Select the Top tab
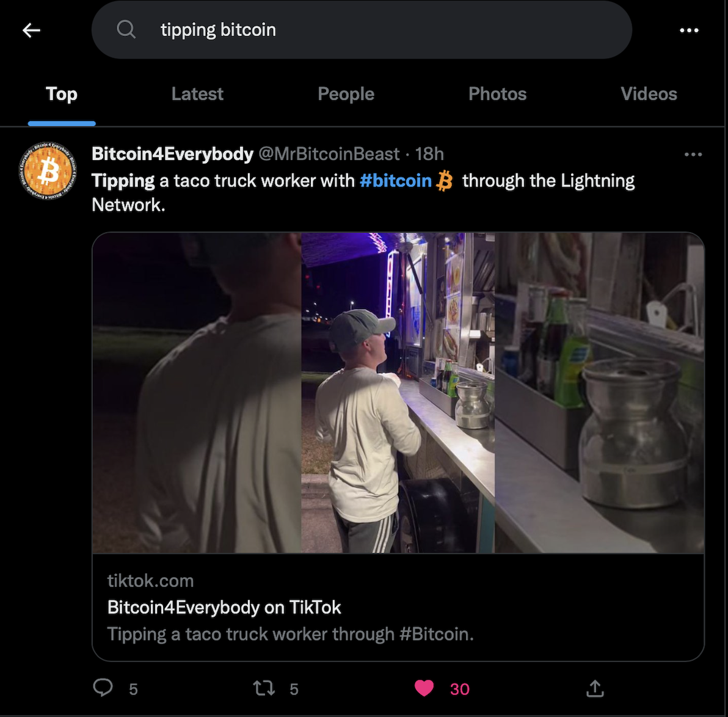The width and height of the screenshot is (728, 717). pos(62,94)
